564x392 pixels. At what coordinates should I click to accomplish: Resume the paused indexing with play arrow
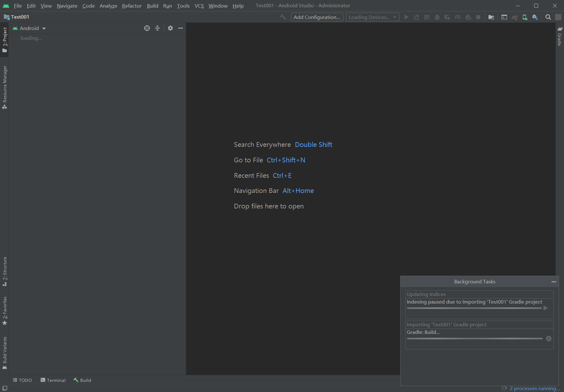point(546,308)
